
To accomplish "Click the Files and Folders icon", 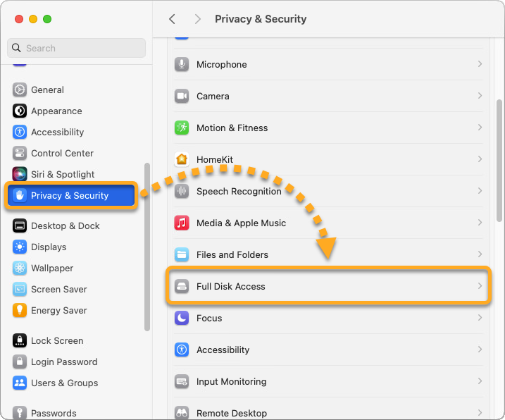I will click(182, 254).
